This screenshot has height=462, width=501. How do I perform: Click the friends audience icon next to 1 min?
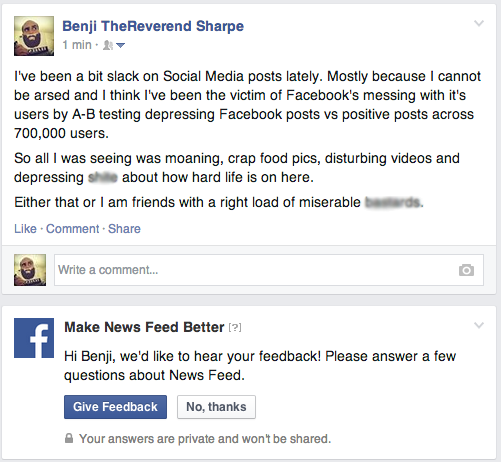tap(108, 45)
